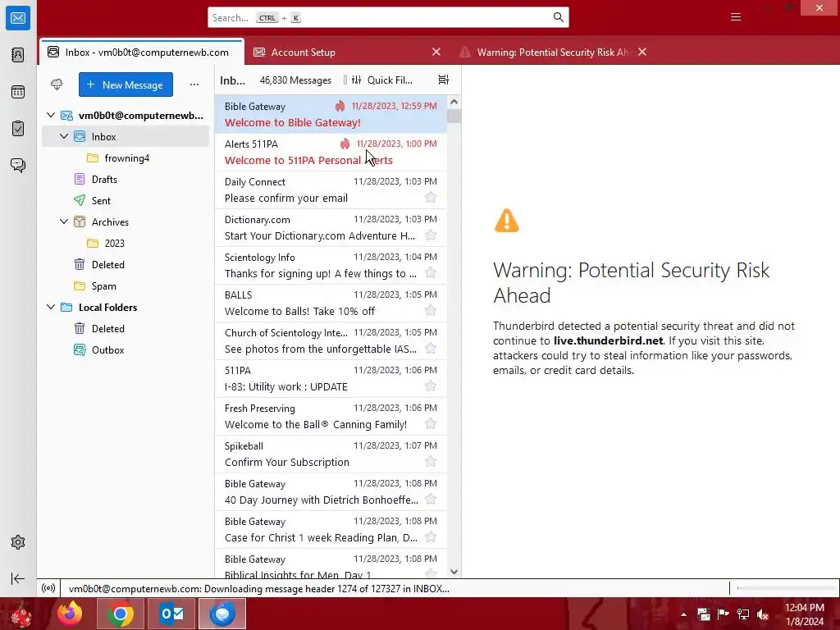Star the Scientology Info message

[x=430, y=273]
